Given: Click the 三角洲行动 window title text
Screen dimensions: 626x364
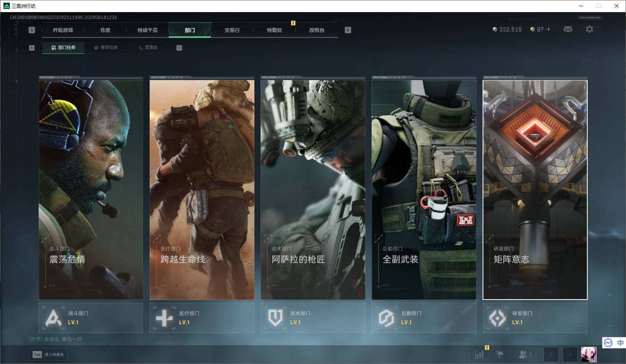Looking at the screenshot, I should 23,6.
